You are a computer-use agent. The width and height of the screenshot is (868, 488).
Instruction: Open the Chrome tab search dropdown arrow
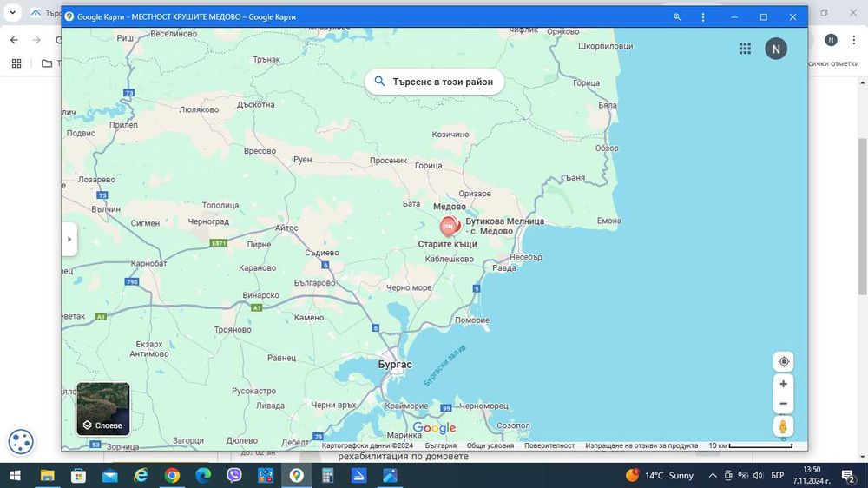(x=12, y=12)
